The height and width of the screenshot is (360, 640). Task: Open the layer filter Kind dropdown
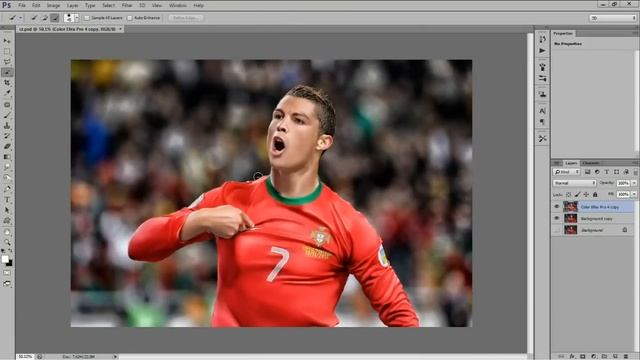point(567,172)
